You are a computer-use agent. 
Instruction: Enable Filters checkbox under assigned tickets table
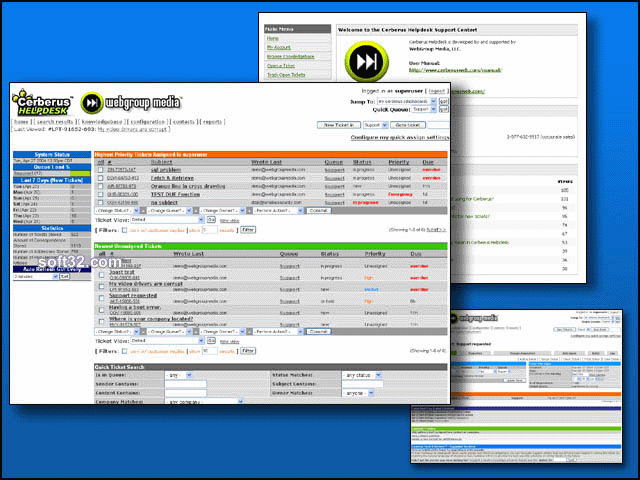coord(124,230)
